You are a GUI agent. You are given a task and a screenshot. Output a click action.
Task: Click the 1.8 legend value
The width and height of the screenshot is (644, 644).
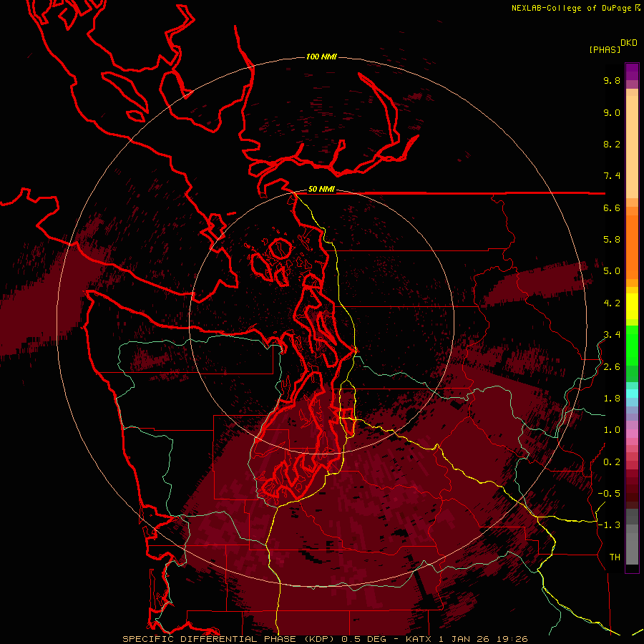[612, 399]
